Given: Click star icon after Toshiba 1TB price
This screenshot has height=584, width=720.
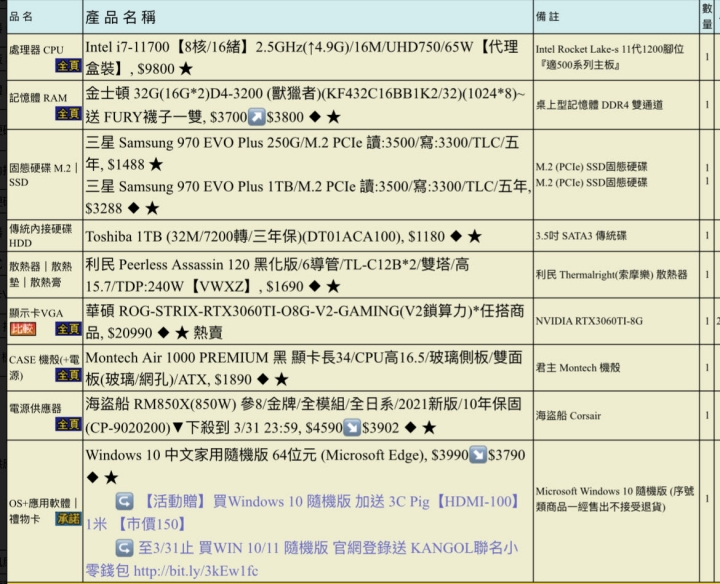Looking at the screenshot, I should (x=474, y=236).
